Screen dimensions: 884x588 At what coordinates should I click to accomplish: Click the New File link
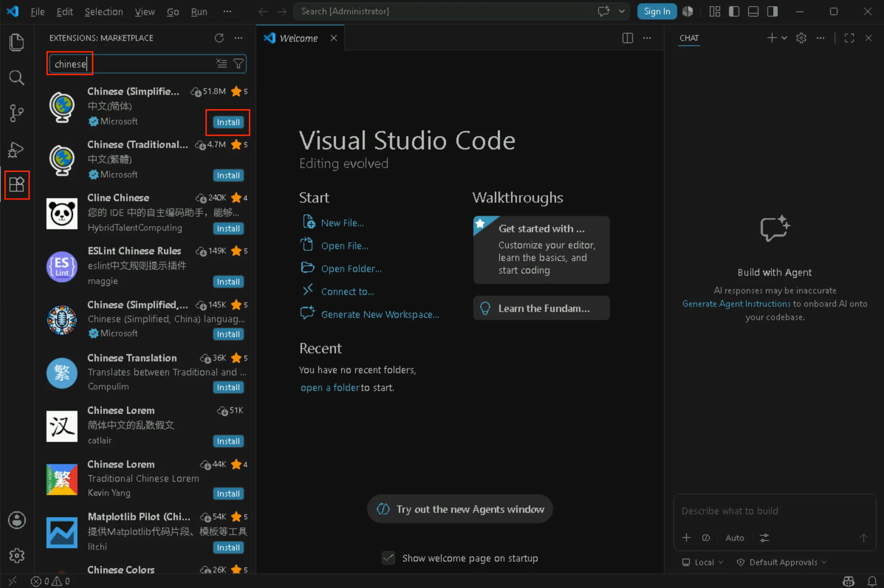(342, 223)
